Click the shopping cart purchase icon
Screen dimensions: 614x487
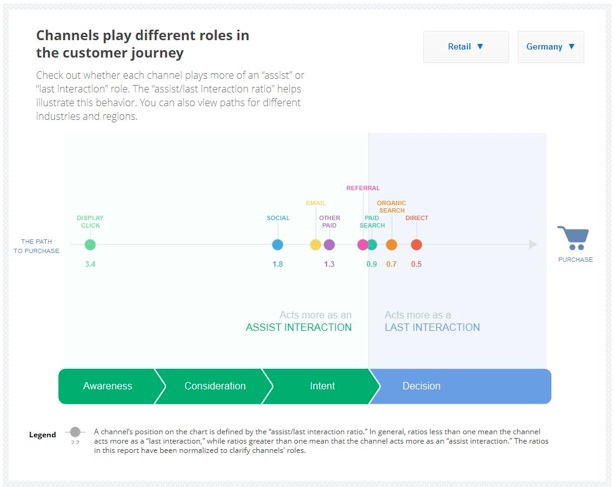click(x=574, y=239)
